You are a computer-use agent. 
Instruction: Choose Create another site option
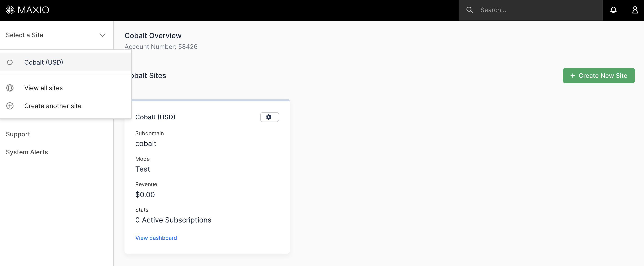click(53, 106)
